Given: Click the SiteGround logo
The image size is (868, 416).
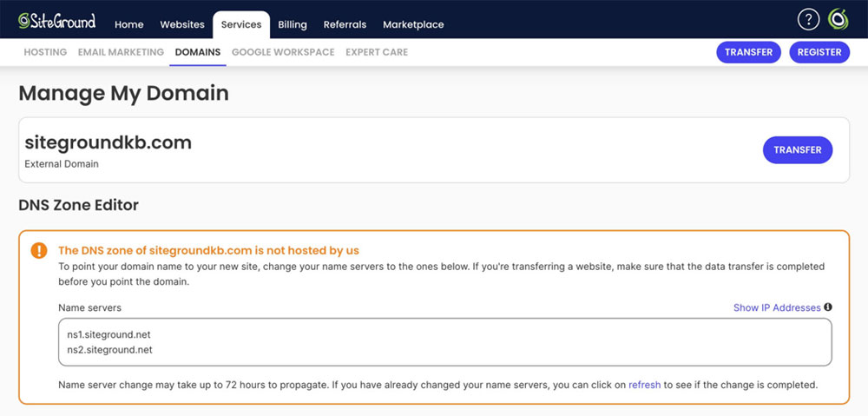Looking at the screenshot, I should click(57, 21).
